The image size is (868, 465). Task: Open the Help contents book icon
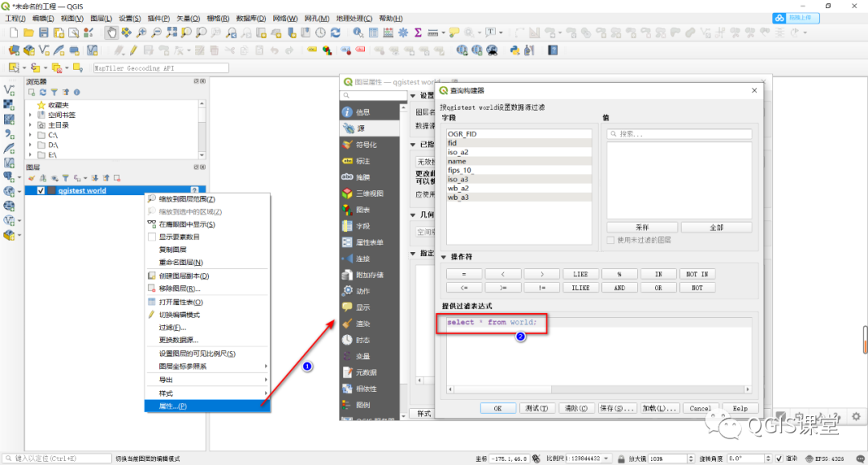(552, 51)
